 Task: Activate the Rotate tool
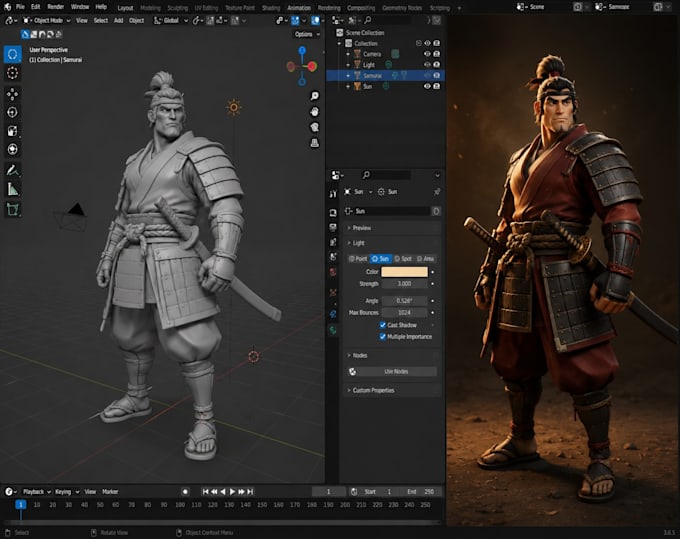coord(13,112)
